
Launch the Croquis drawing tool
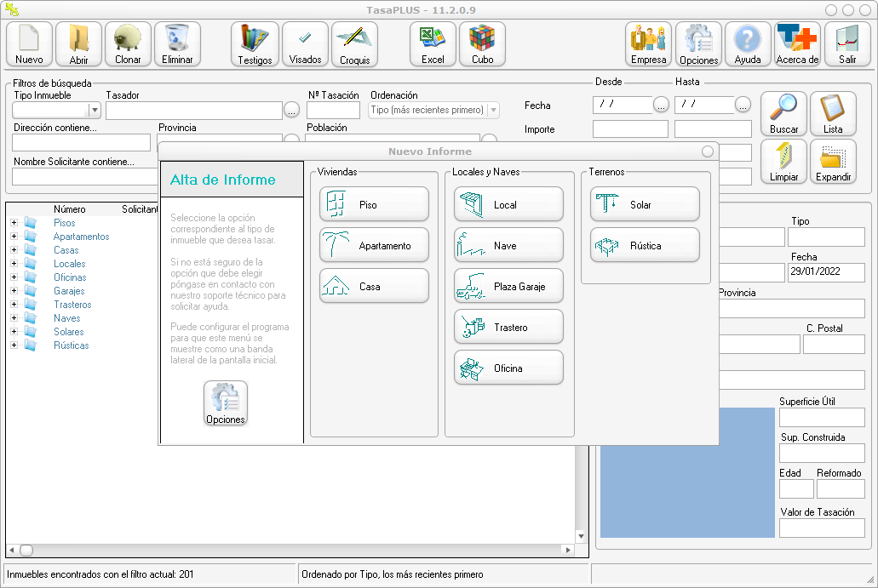[354, 44]
